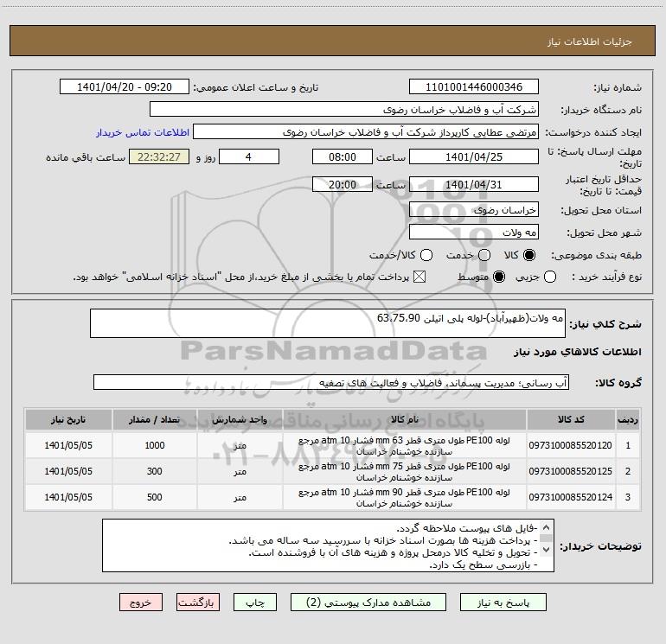Image resolution: width=666 pixels, height=644 pixels.
Task: Click scroll up arrow in buyer notes
Action: coord(546,527)
